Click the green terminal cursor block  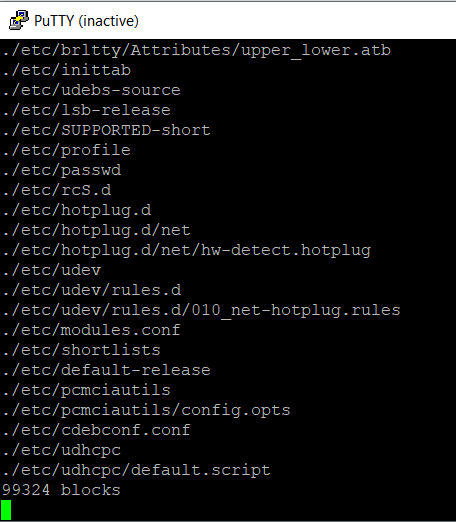(6, 510)
